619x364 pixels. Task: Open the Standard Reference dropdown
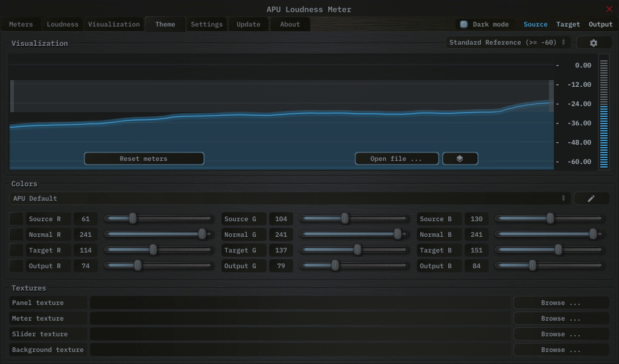tap(508, 43)
